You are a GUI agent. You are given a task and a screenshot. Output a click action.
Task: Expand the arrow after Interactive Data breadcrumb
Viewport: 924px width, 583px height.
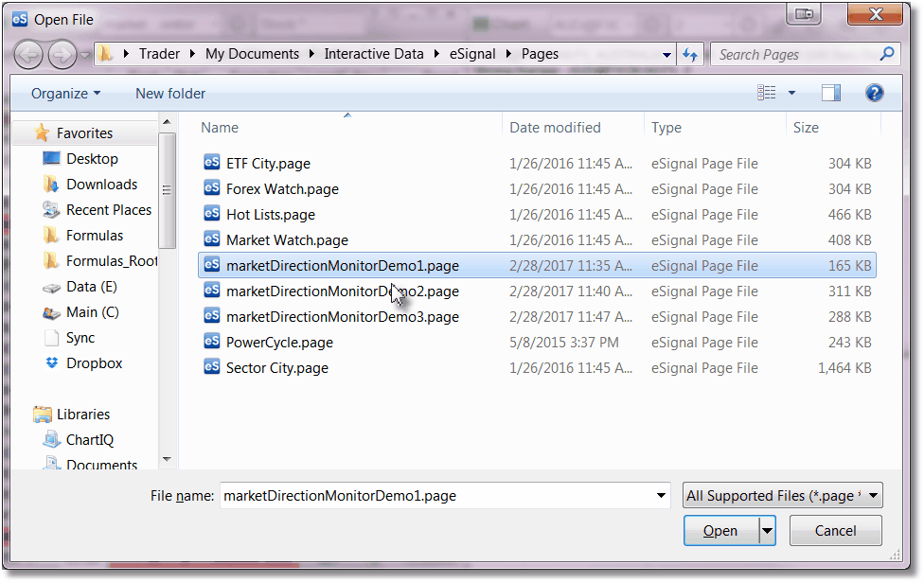436,54
